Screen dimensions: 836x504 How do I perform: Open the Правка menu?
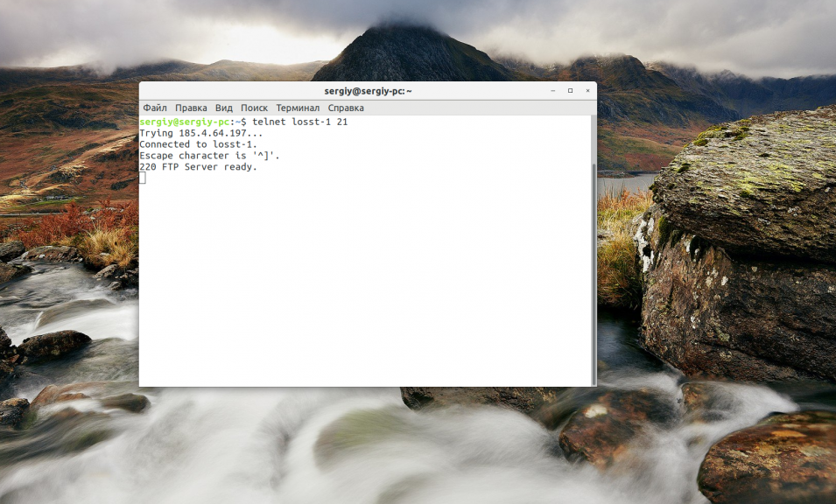[191, 108]
